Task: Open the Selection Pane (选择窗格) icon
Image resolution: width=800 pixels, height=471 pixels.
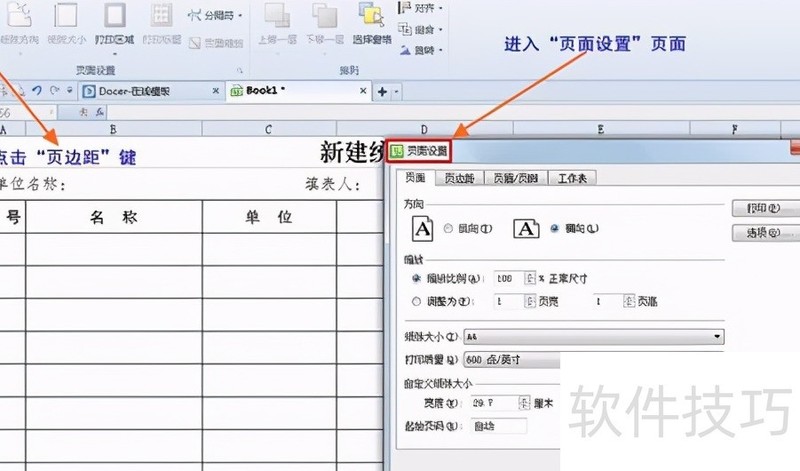Action: click(371, 15)
